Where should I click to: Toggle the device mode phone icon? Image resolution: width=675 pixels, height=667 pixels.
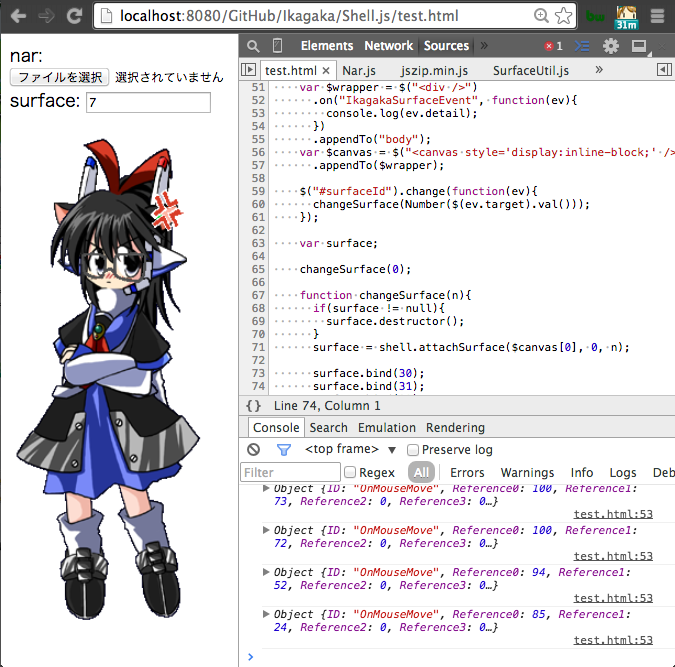click(x=278, y=46)
